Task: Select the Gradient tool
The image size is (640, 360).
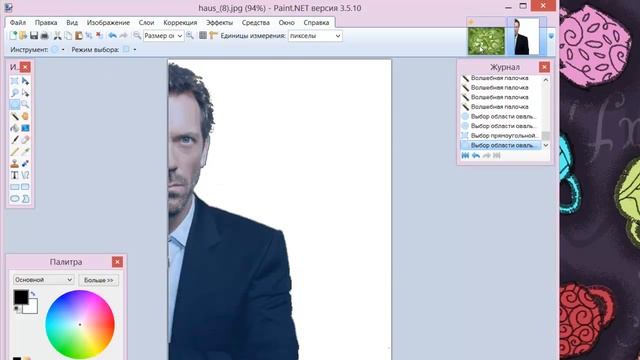Action: point(25,128)
